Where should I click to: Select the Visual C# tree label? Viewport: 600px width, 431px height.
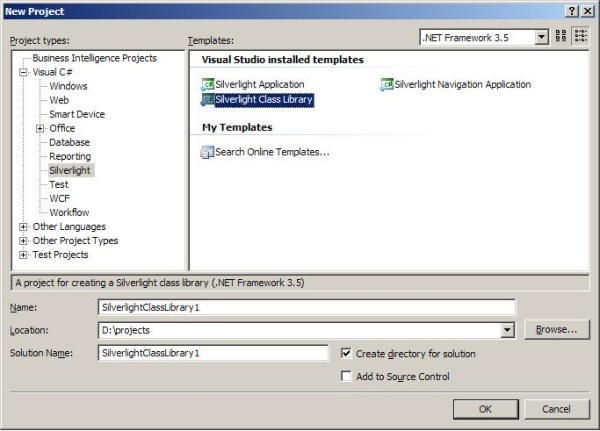coord(52,72)
